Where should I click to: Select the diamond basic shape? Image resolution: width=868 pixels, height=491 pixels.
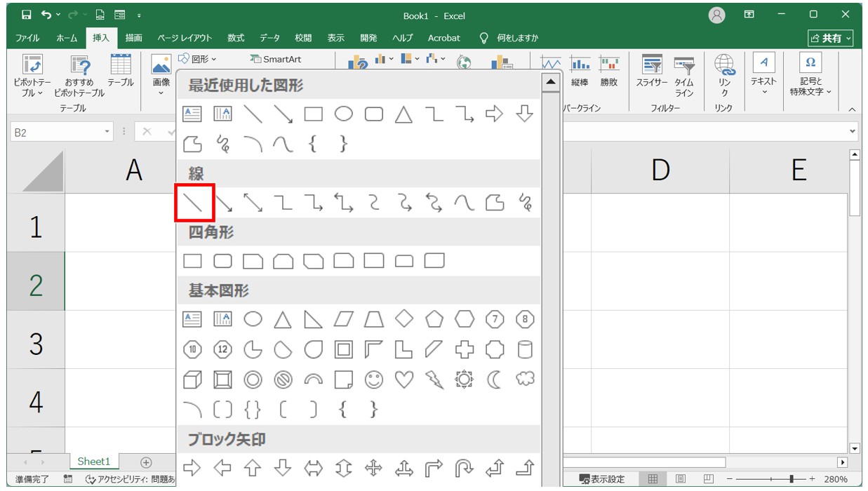point(404,320)
